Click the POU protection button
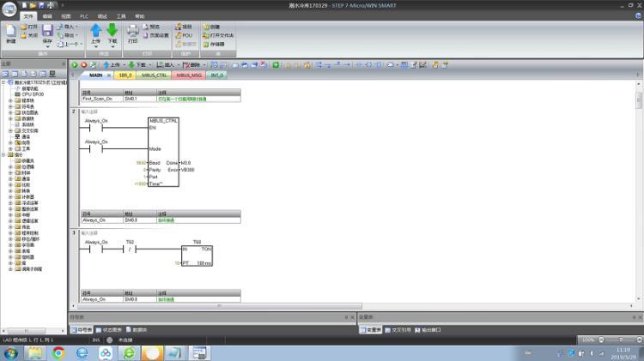The image size is (644, 361). [x=184, y=35]
